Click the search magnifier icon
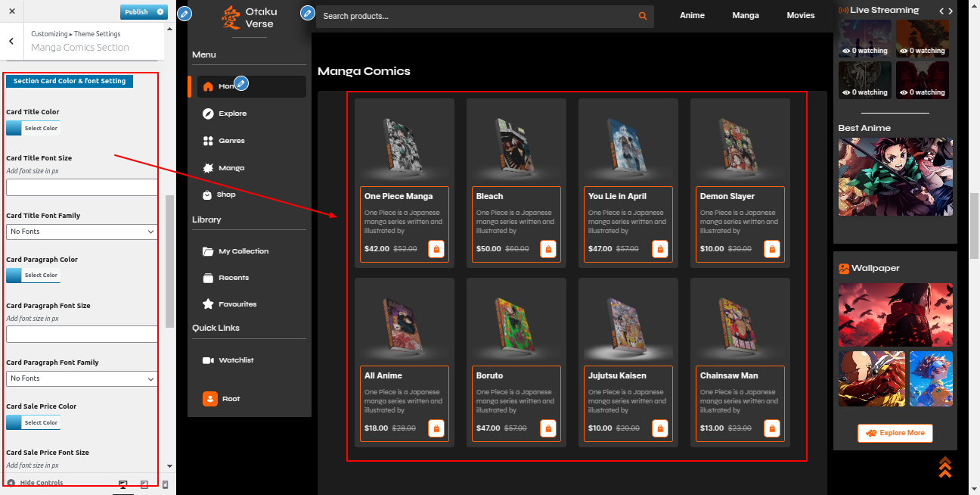 coord(643,16)
